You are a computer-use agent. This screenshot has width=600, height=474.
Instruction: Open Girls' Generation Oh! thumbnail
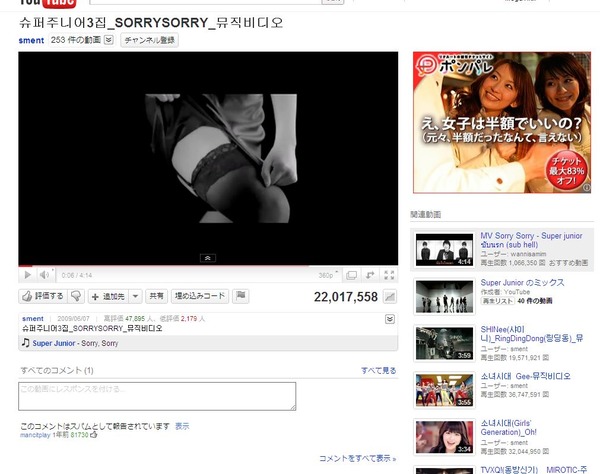[x=444, y=437]
